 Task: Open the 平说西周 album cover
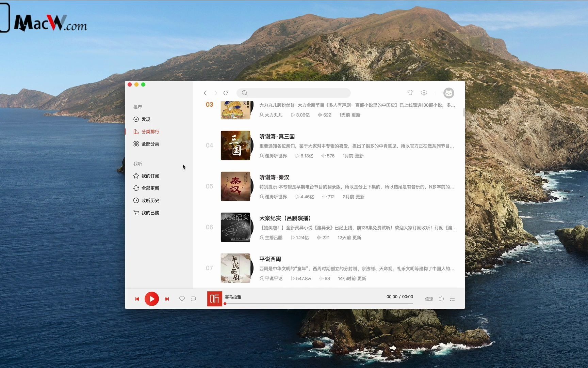235,268
